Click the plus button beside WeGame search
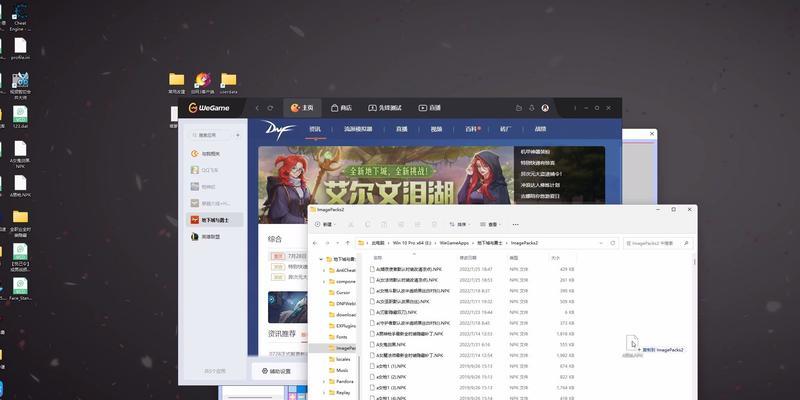The image size is (800, 400). pos(238,135)
